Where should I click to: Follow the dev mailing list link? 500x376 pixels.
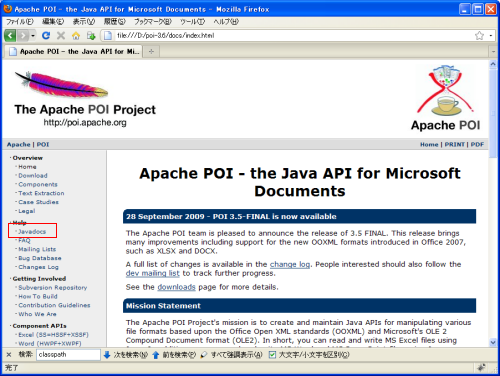click(x=152, y=273)
